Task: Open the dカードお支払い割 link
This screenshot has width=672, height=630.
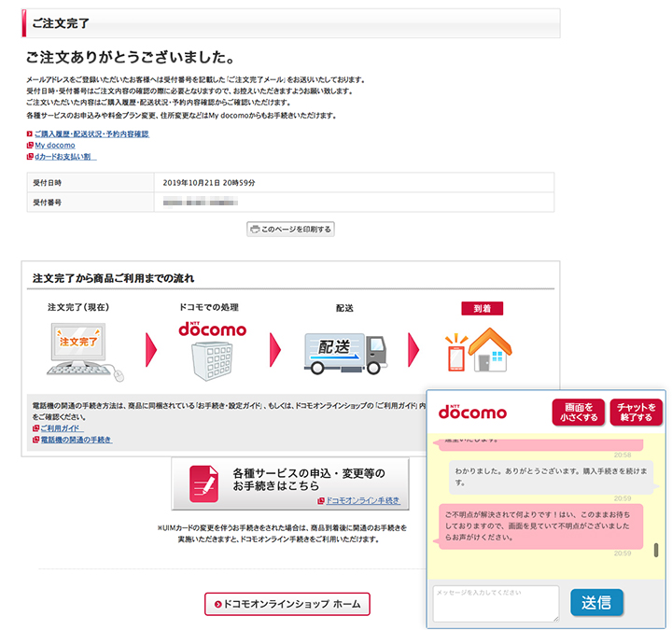Action: (x=65, y=157)
